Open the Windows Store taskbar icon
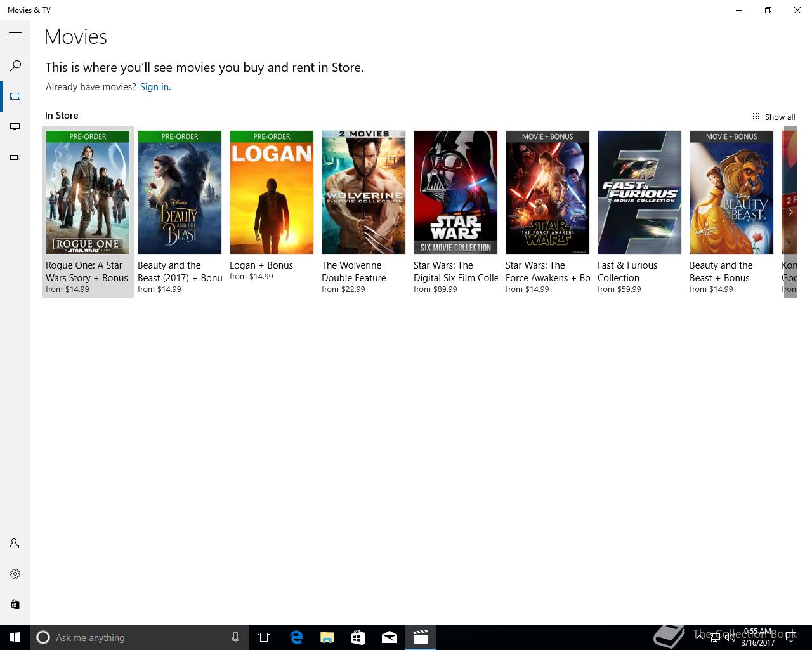The height and width of the screenshot is (650, 812). point(358,637)
